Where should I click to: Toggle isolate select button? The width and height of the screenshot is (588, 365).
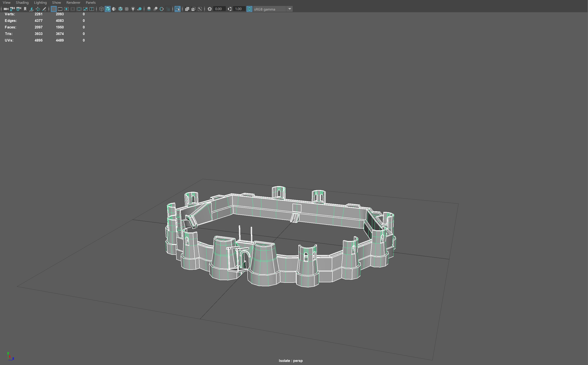178,9
